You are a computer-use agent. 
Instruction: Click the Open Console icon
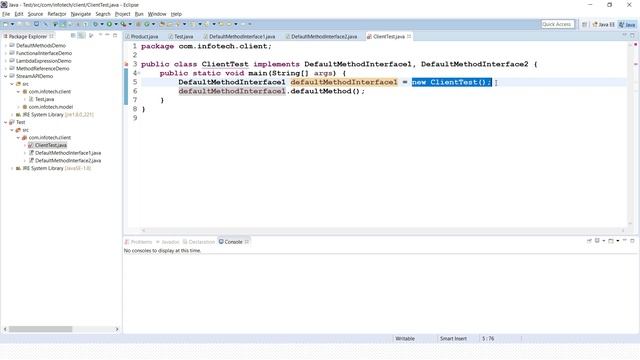click(x=611, y=241)
